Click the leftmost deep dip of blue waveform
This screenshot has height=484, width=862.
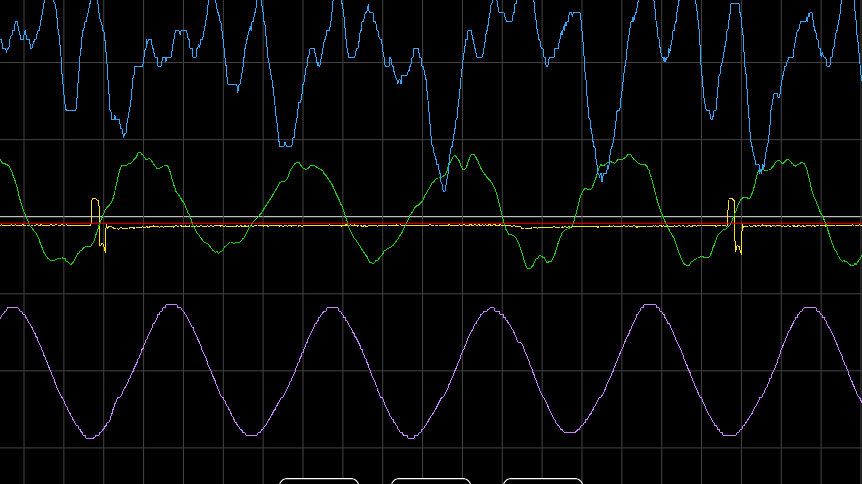(x=70, y=108)
